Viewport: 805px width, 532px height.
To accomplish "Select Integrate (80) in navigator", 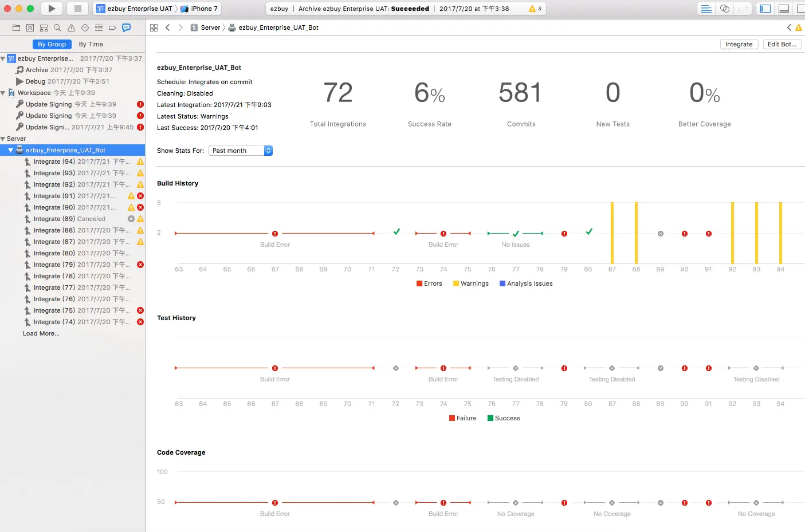I will (72, 253).
